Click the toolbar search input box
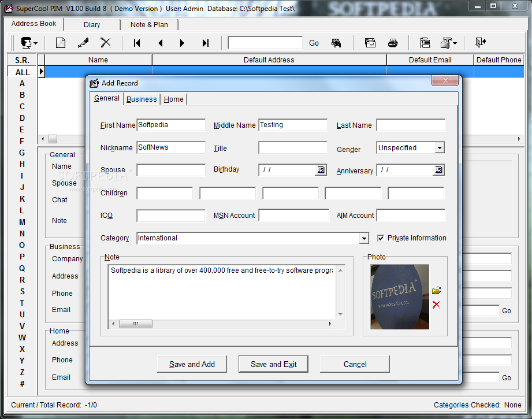This screenshot has width=532, height=419. tap(265, 43)
